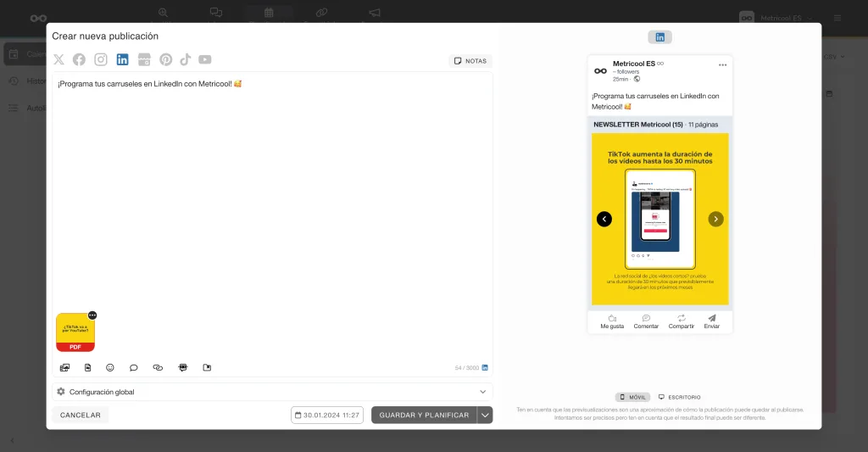Open the ads megaphone tab in top nav
This screenshot has height=452, width=868.
coord(375,13)
